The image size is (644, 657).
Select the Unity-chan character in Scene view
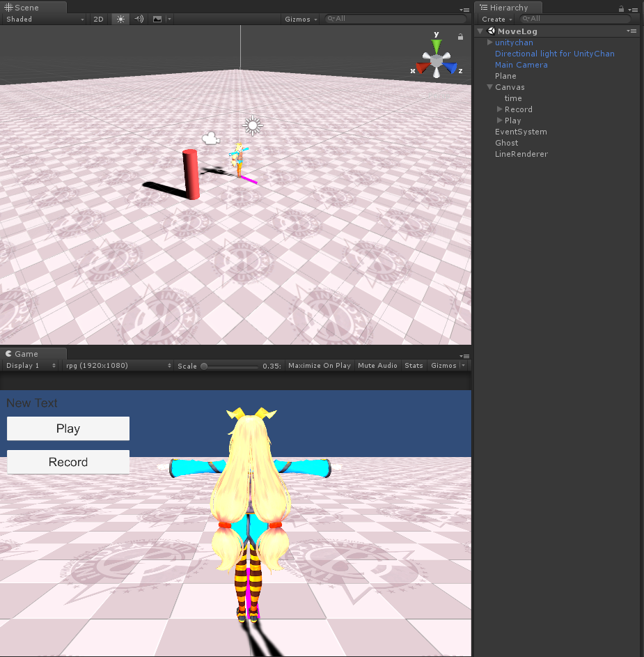[239, 160]
